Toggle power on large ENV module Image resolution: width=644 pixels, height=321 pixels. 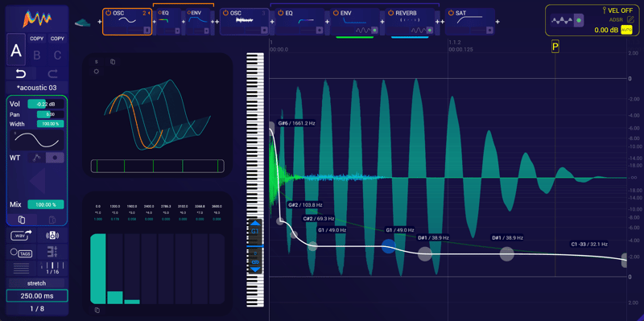coord(336,13)
